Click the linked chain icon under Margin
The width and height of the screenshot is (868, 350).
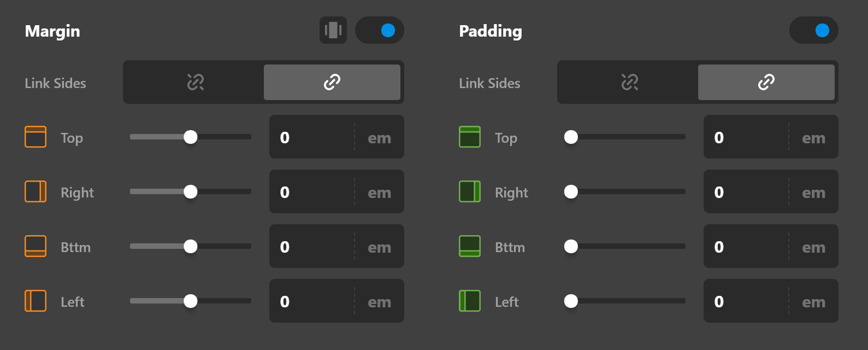(332, 82)
